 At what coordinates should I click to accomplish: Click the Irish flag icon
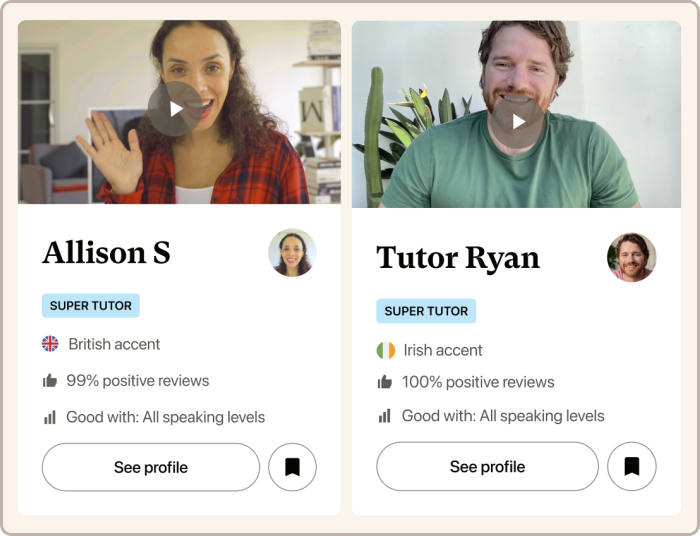pos(386,350)
